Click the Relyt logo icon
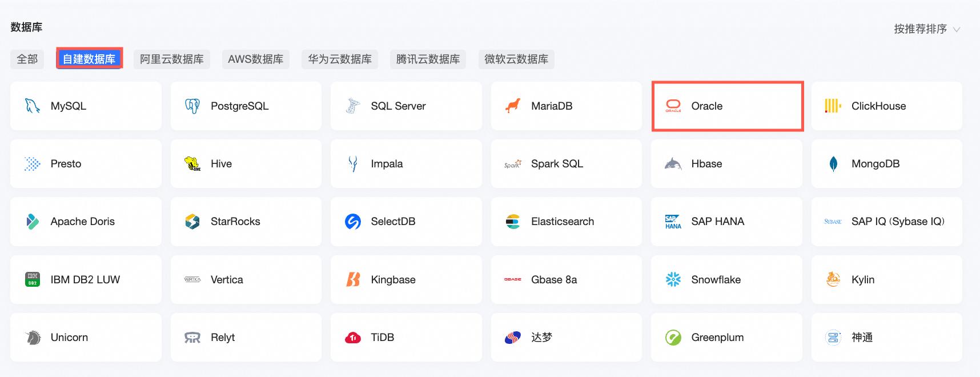 [x=192, y=338]
